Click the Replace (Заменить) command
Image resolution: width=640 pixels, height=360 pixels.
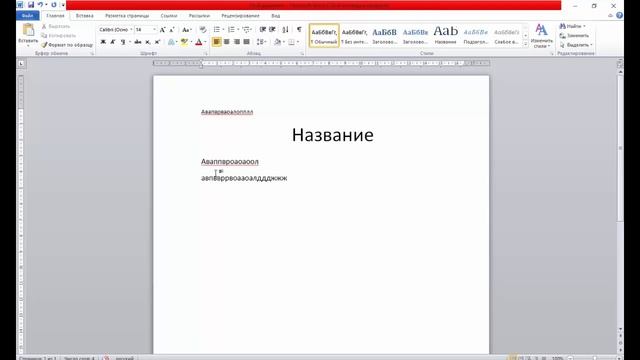[x=574, y=36]
